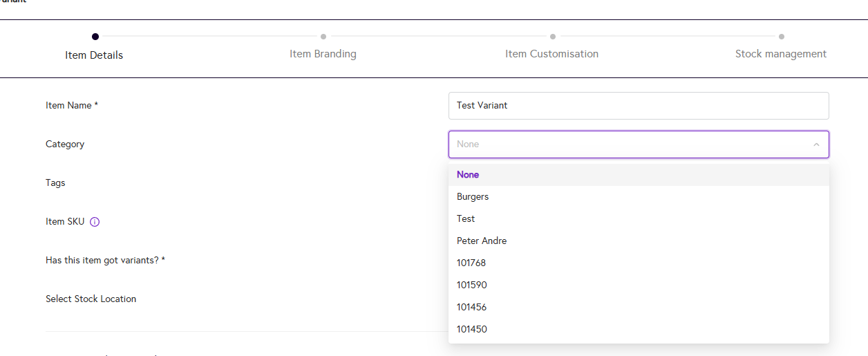Go to the Item Customisation step label
Image resolution: width=868 pixels, height=356 pixels.
(551, 54)
